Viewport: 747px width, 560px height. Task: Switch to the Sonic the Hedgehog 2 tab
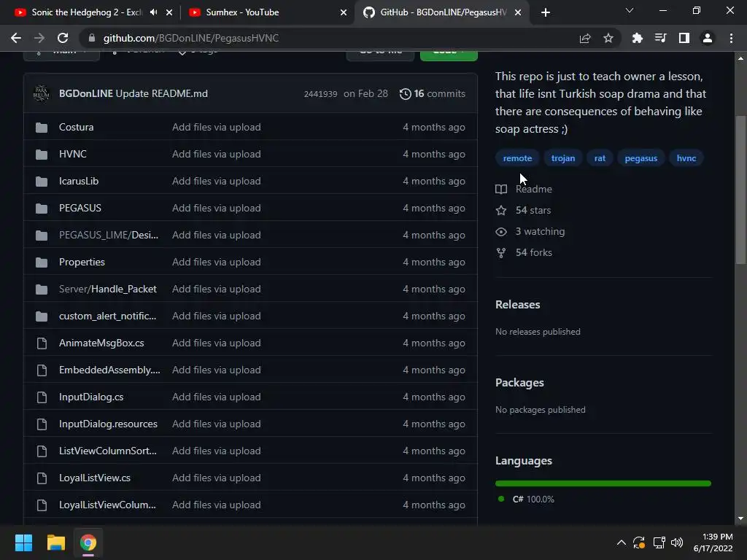(x=86, y=12)
